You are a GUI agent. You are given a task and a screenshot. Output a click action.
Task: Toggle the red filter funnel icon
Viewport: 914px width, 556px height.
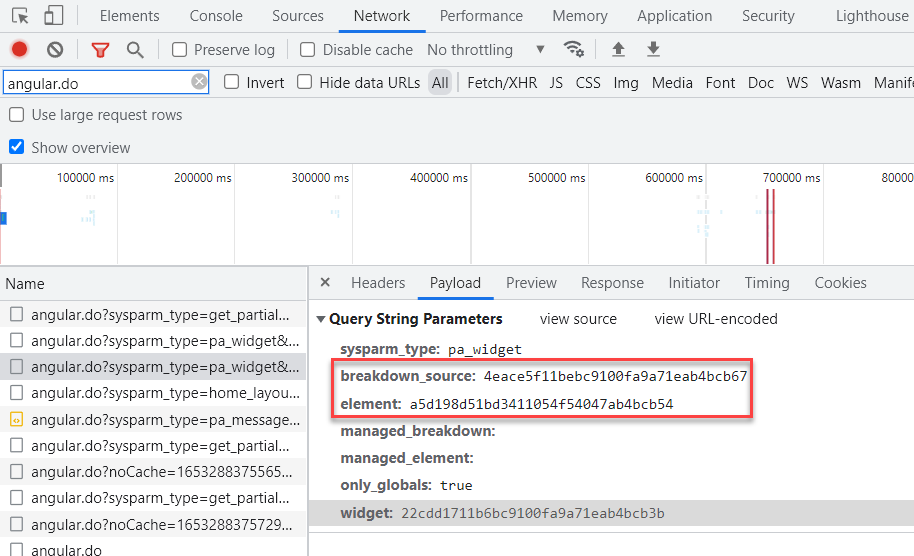100,50
